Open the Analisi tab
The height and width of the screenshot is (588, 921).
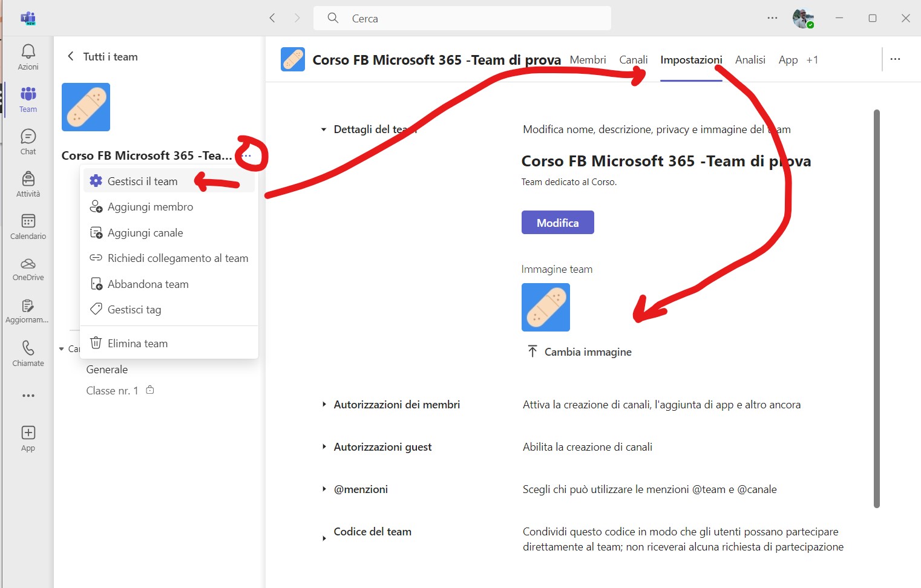(750, 60)
